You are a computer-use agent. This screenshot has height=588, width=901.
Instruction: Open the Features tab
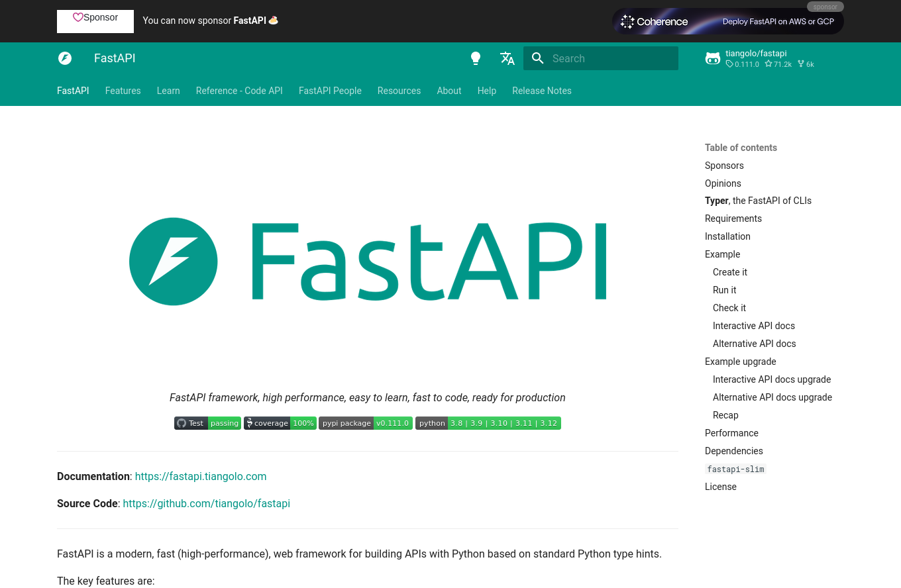(123, 91)
